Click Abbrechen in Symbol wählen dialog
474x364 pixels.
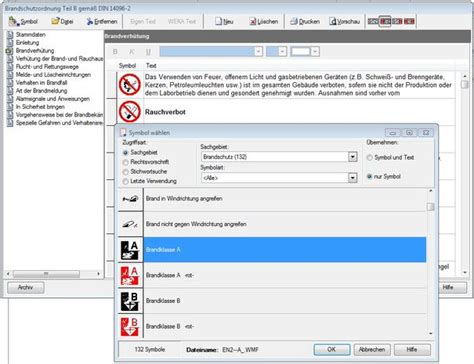coord(372,350)
